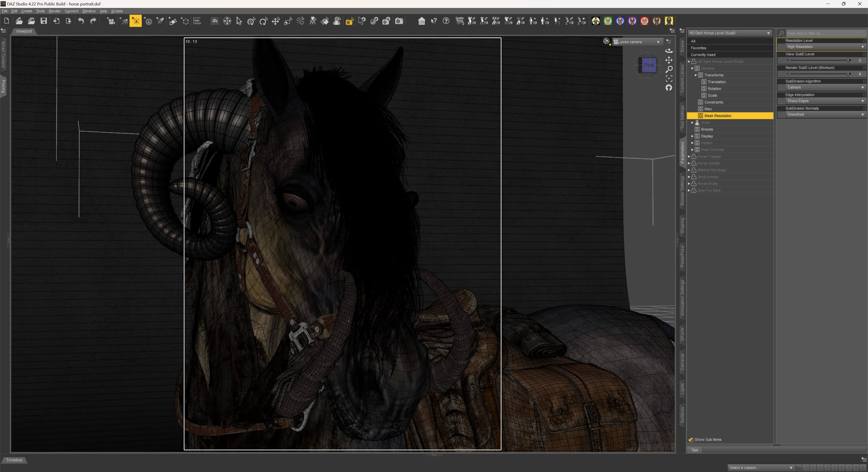This screenshot has height=472, width=868.
Task: Click the viewport orbit camera control icon
Action: coord(669,51)
